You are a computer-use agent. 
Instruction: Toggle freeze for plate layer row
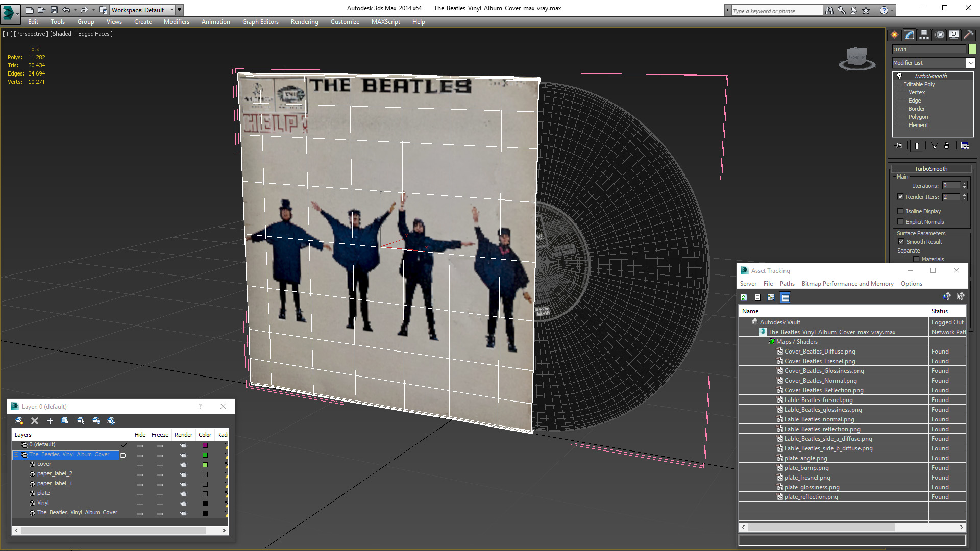(160, 494)
